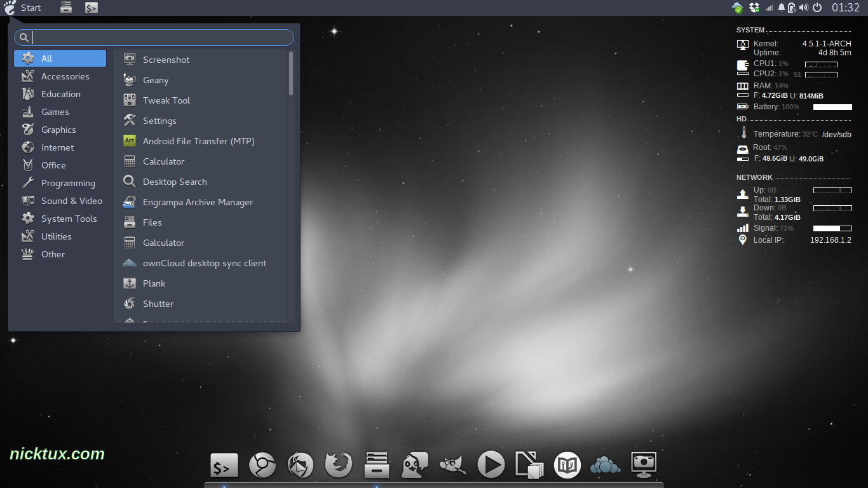
Task: Click the terminal launcher in the top panel
Action: [92, 8]
